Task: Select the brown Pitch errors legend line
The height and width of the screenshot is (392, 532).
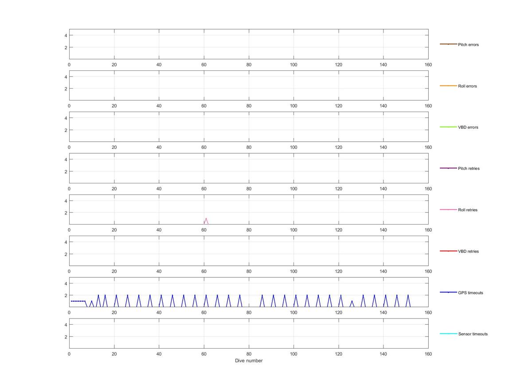Action: [448, 44]
